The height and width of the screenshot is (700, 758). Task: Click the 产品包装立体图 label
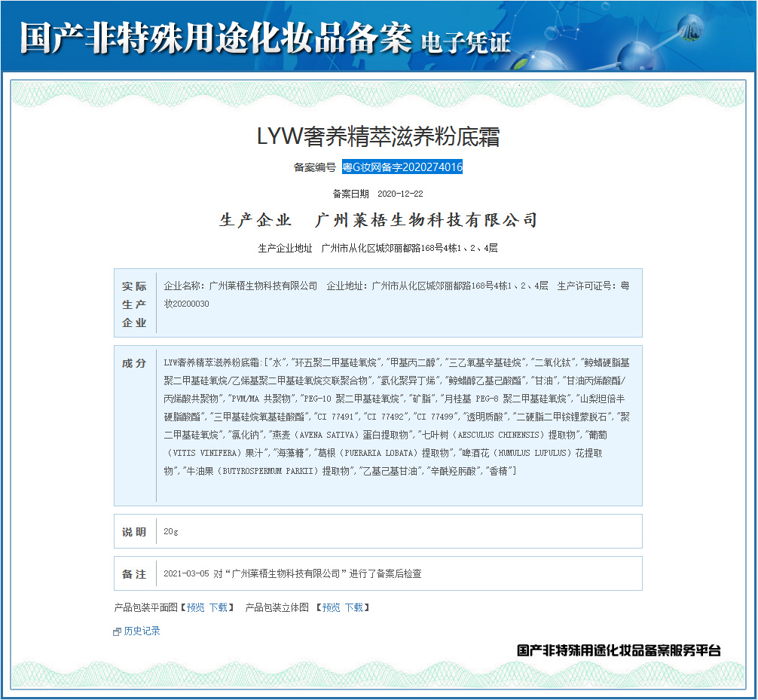pyautogui.click(x=277, y=607)
